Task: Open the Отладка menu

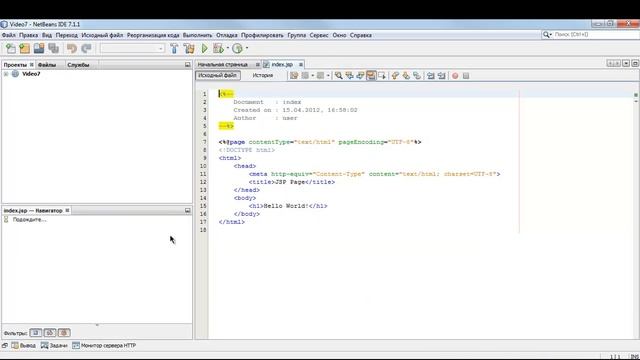Action: (227, 35)
